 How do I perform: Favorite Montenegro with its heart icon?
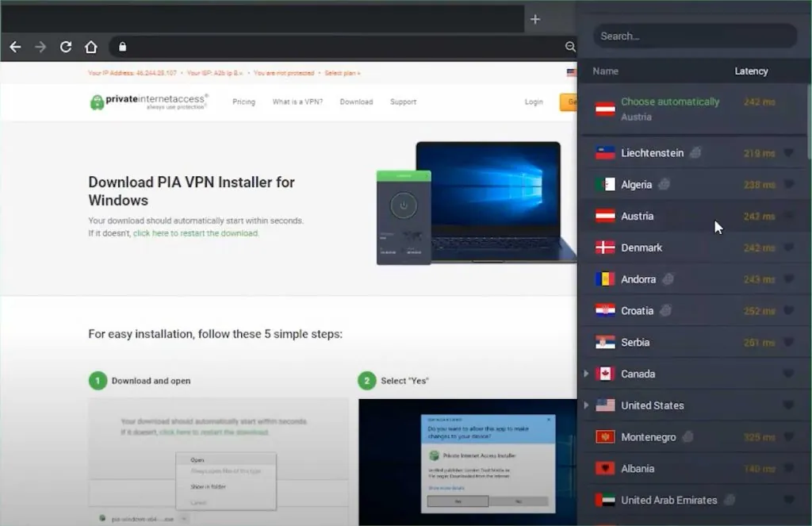pyautogui.click(x=788, y=437)
